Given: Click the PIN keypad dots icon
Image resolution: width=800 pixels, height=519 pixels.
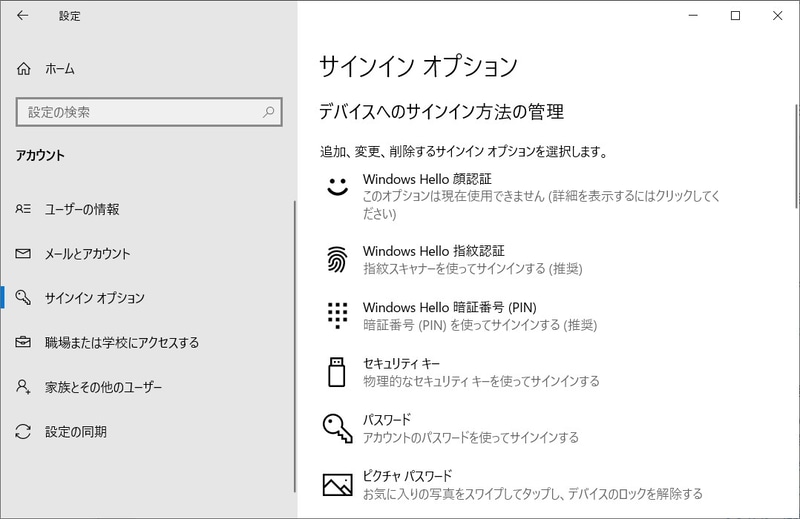Looking at the screenshot, I should (337, 315).
